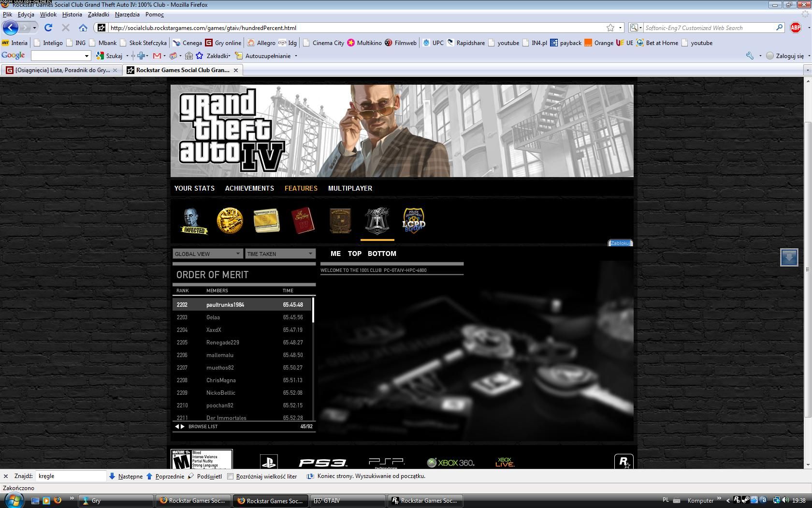Open the gold bar cash badge

click(x=266, y=221)
